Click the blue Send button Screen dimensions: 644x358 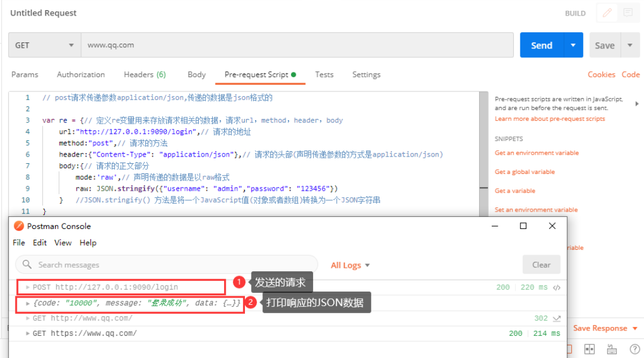click(x=541, y=45)
